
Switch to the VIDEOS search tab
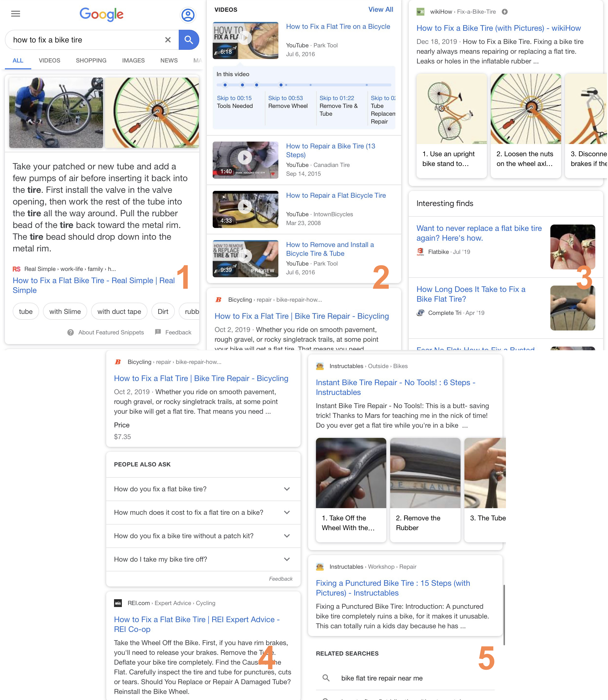point(50,60)
